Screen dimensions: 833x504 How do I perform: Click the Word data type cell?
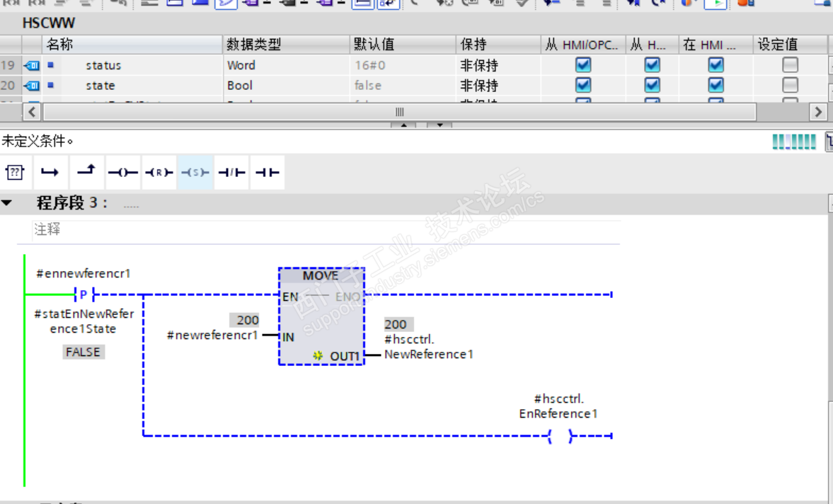pos(241,65)
